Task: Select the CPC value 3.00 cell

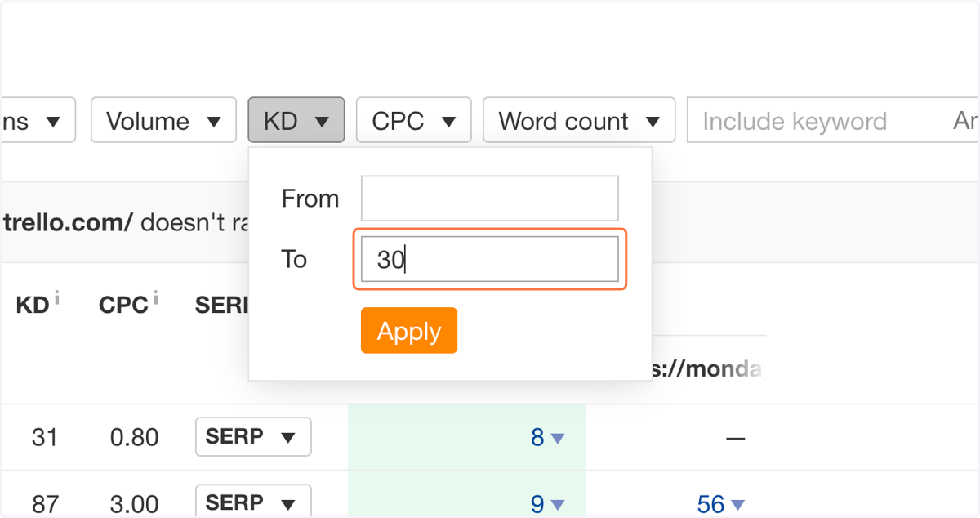Action: click(134, 504)
